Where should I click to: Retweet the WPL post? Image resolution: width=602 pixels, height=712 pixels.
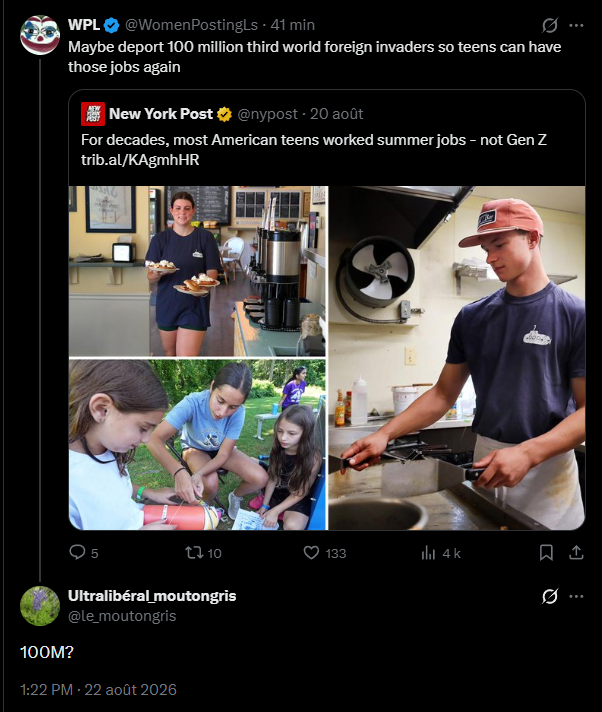coord(194,553)
